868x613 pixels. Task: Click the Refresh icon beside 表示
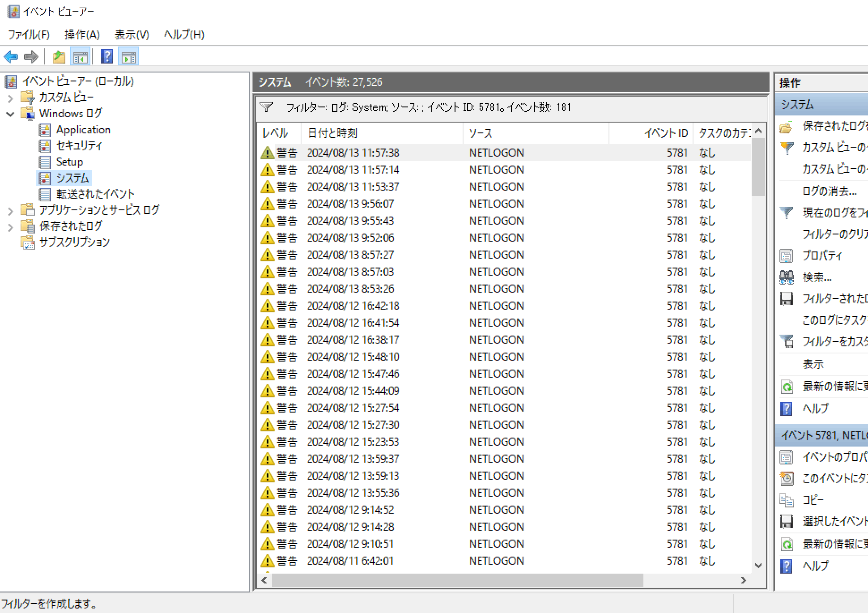point(786,386)
